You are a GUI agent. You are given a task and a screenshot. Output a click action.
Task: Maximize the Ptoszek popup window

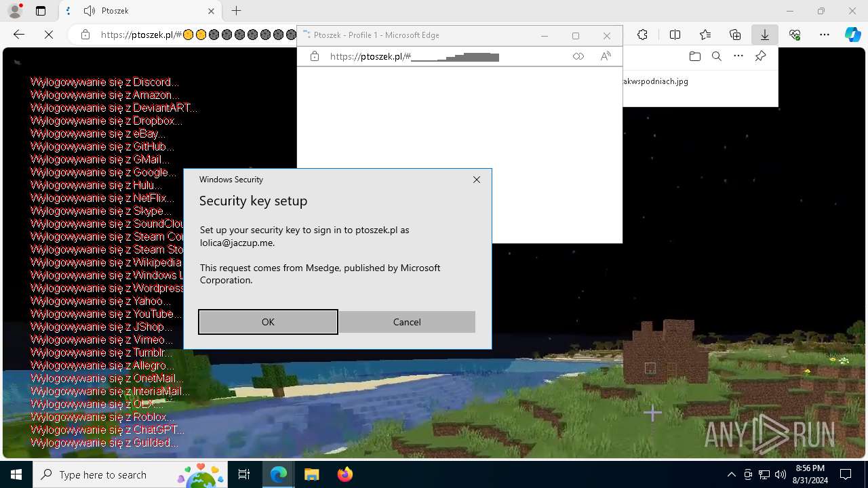coord(576,35)
